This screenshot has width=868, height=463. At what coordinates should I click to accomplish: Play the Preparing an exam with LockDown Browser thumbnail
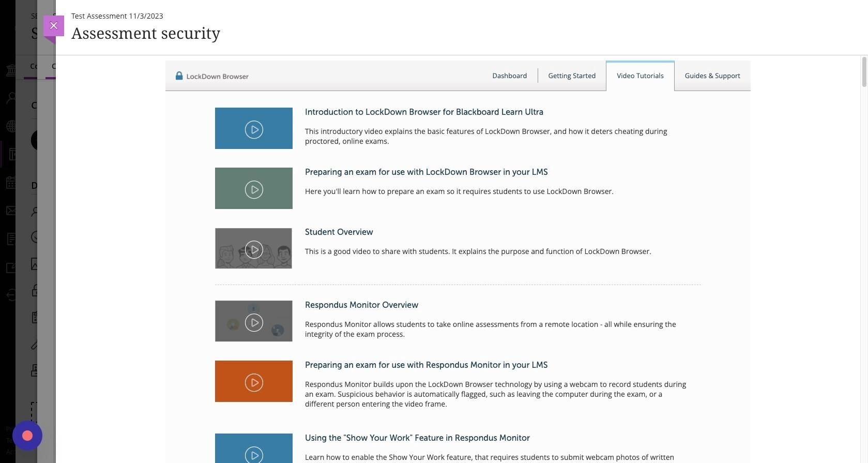pyautogui.click(x=254, y=188)
